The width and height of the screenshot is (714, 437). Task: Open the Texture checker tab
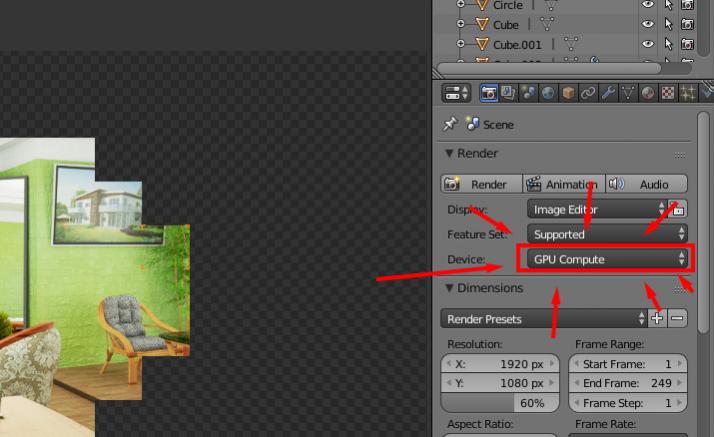pos(668,93)
